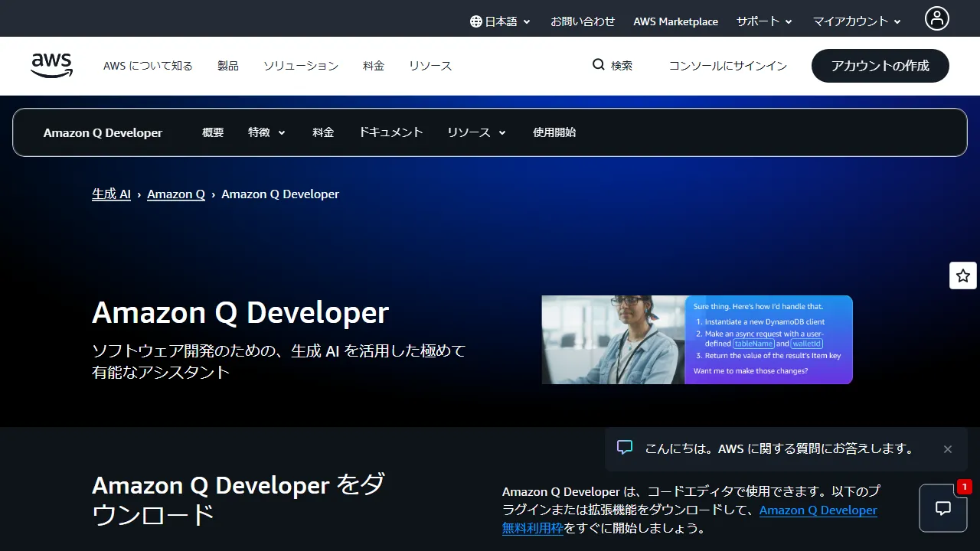Click the notification badge on the chat icon
980x551 pixels.
tap(964, 486)
